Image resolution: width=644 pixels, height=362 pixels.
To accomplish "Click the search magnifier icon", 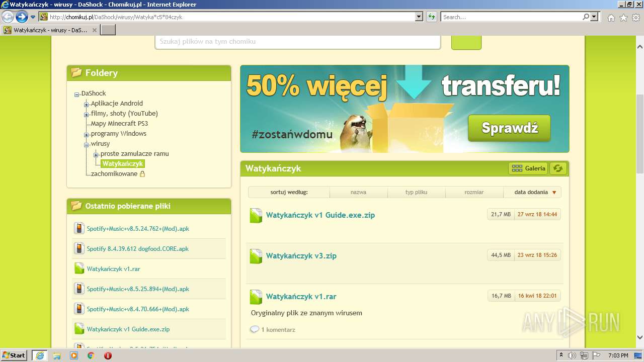I will [x=586, y=17].
